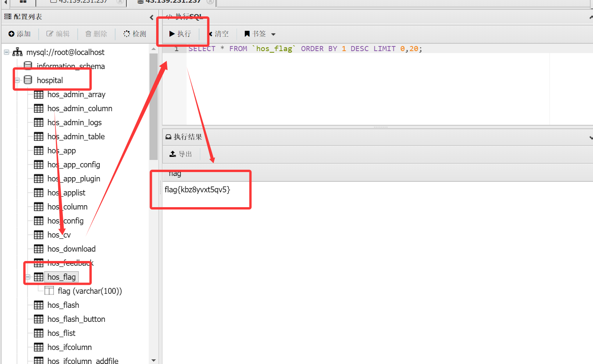Click the hos_download table icon
This screenshot has width=593, height=364.
coord(39,249)
